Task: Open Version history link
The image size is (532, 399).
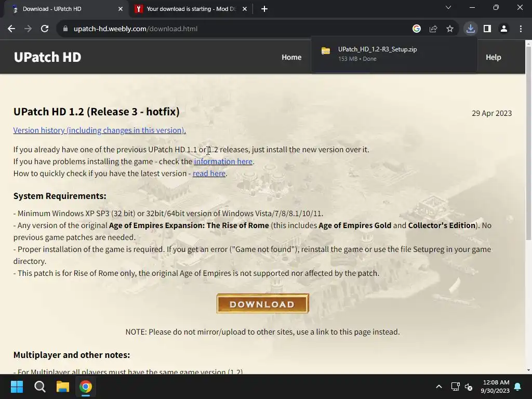Action: [x=99, y=130]
